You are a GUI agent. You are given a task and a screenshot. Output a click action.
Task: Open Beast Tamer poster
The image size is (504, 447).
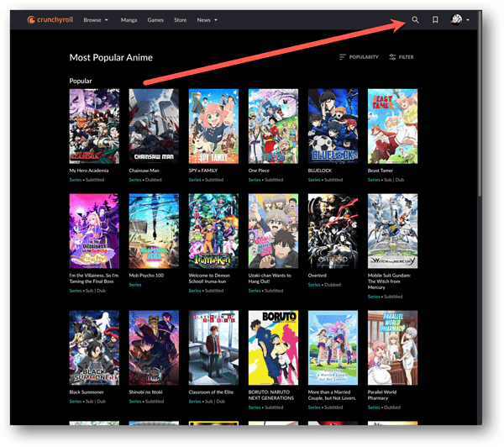point(392,126)
